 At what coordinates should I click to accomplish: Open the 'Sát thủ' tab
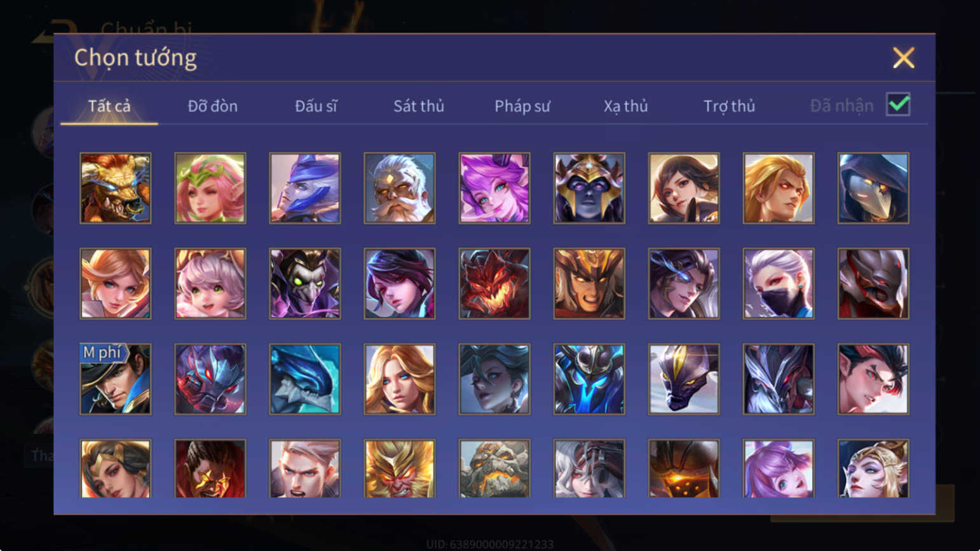point(418,106)
